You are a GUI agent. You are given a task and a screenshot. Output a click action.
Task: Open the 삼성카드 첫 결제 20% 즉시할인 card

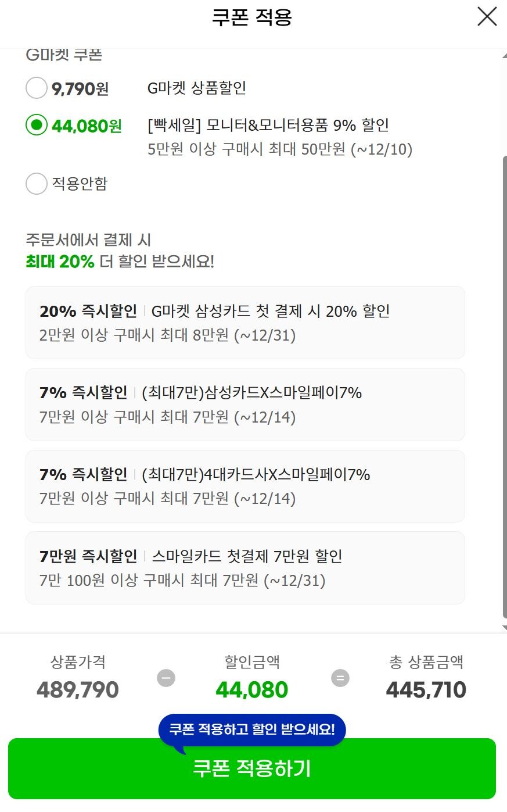tap(245, 323)
